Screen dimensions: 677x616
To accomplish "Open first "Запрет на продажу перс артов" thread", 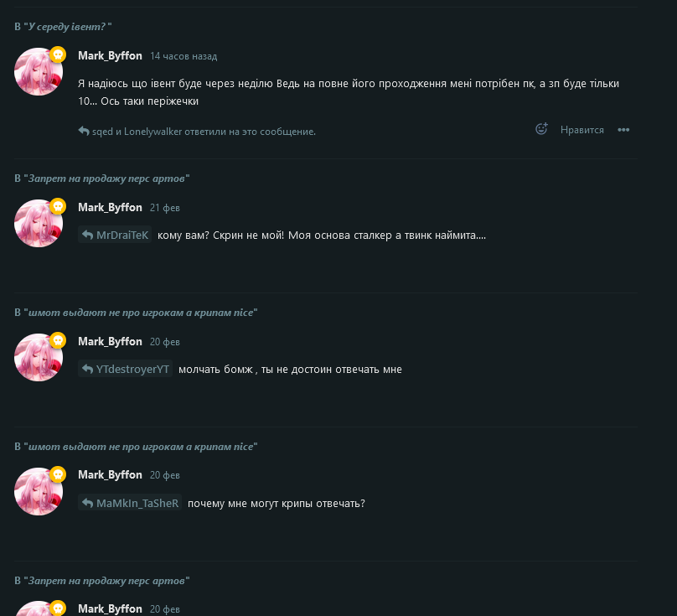I will [106, 179].
